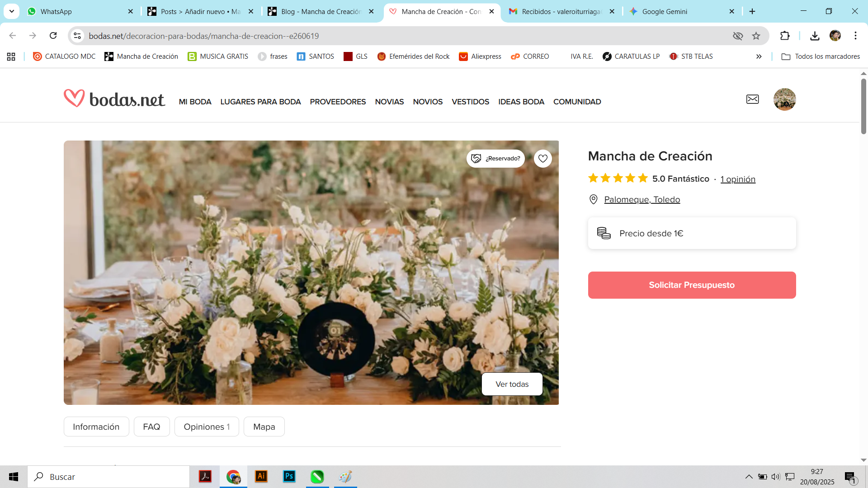Click the Ver todas photos button
The width and height of the screenshot is (868, 488).
tap(512, 384)
